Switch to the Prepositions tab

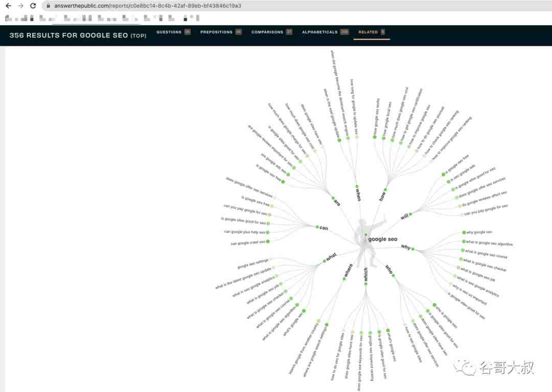221,32
